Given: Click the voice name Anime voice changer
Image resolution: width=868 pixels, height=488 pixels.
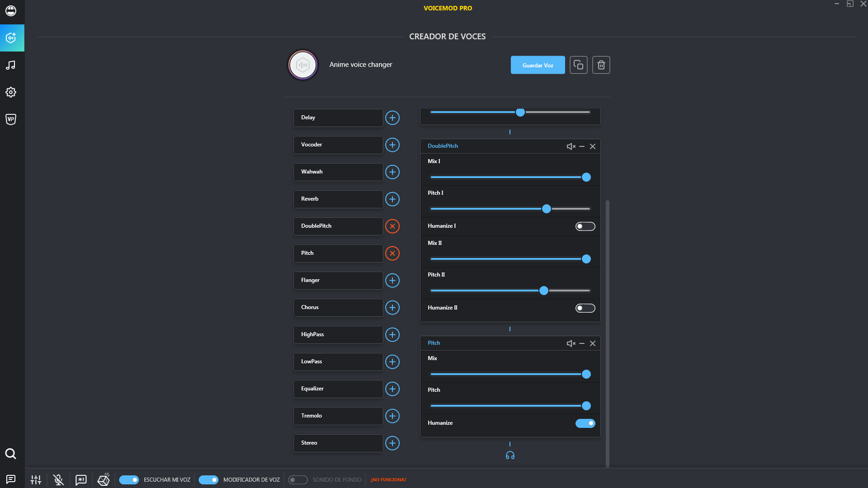Looking at the screenshot, I should point(361,65).
